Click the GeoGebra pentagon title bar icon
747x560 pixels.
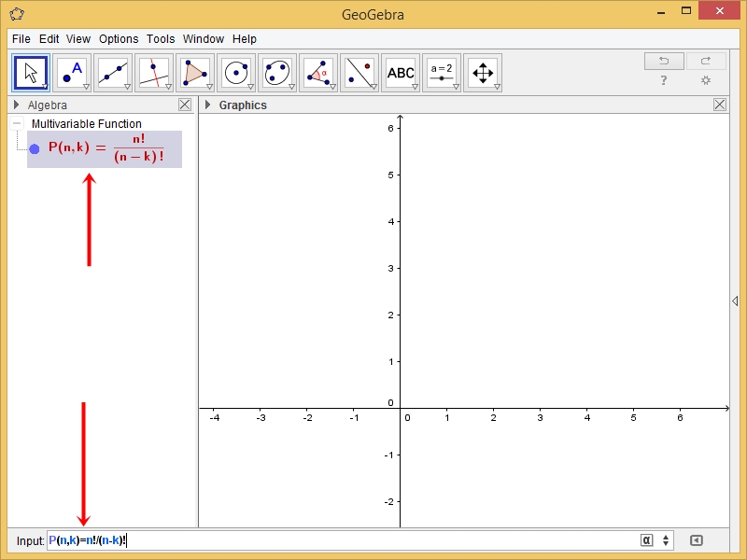click(17, 14)
